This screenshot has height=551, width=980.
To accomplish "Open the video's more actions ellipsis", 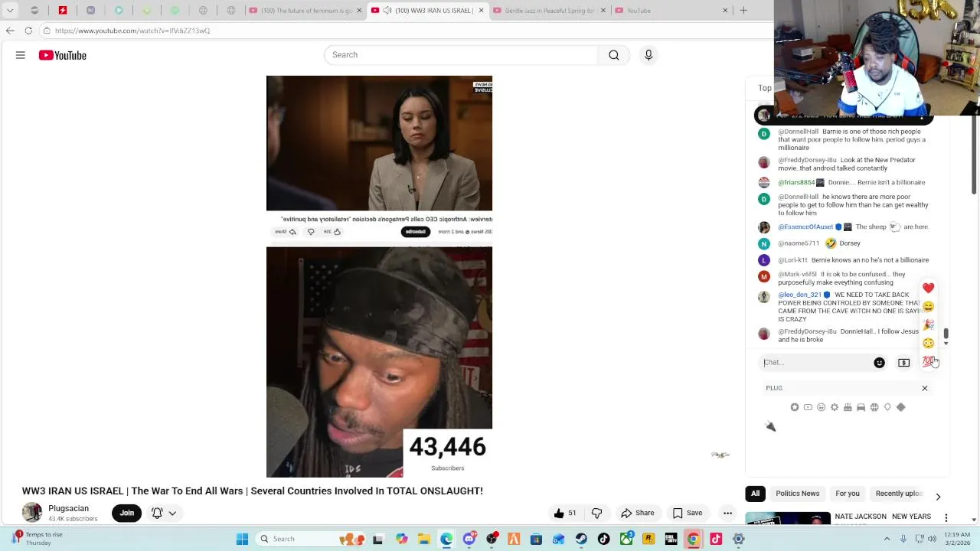I will (x=727, y=513).
